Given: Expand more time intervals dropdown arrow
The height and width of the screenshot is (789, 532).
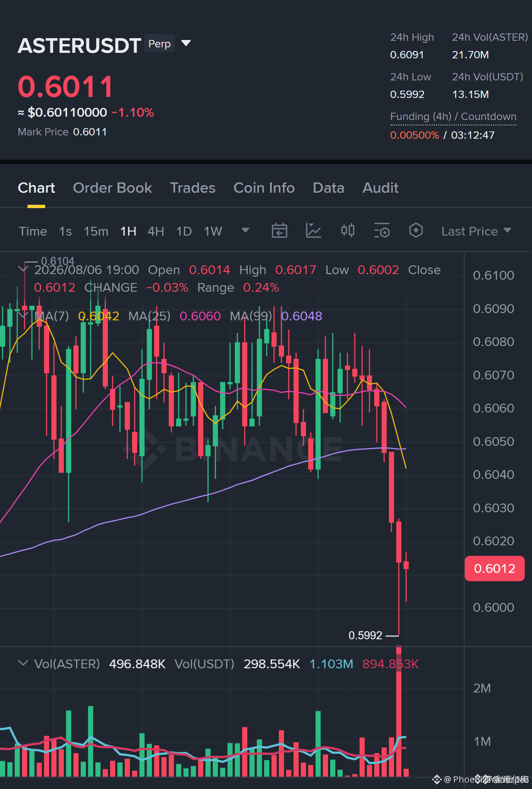Looking at the screenshot, I should 245,230.
